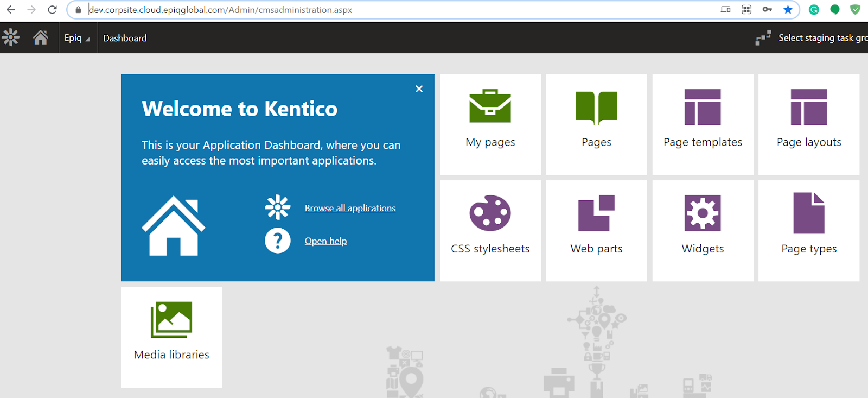The image size is (868, 398).
Task: Click the Page templates label text
Action: click(x=703, y=142)
